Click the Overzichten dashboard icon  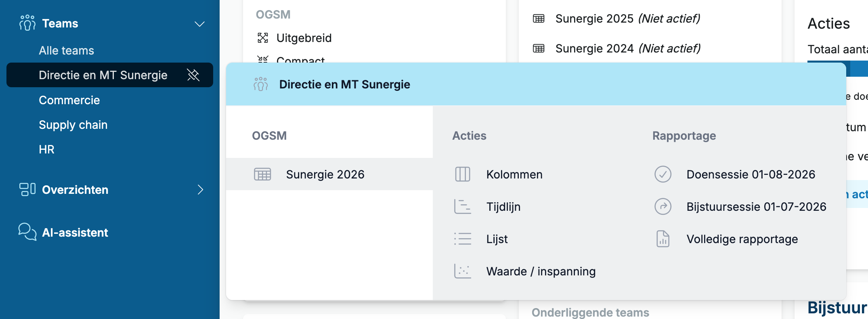(x=27, y=189)
